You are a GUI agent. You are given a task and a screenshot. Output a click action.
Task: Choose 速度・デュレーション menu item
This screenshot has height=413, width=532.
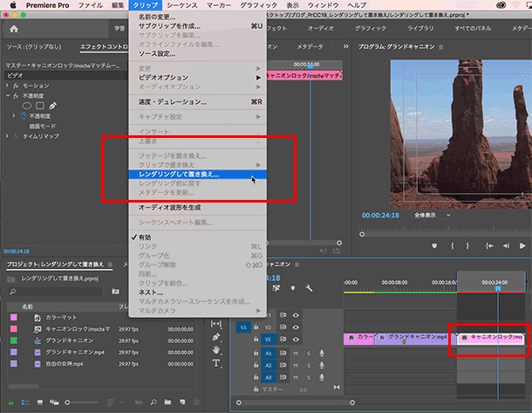(197, 102)
